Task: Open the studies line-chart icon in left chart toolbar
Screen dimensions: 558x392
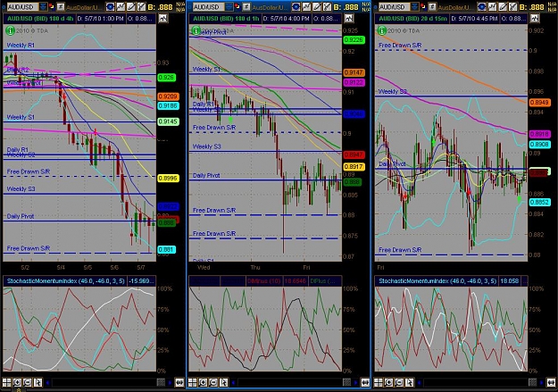Action: [121, 7]
